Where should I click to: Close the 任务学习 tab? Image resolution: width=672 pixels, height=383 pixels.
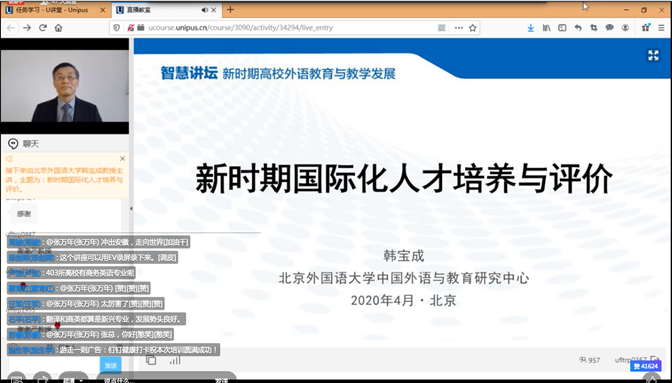pyautogui.click(x=102, y=10)
